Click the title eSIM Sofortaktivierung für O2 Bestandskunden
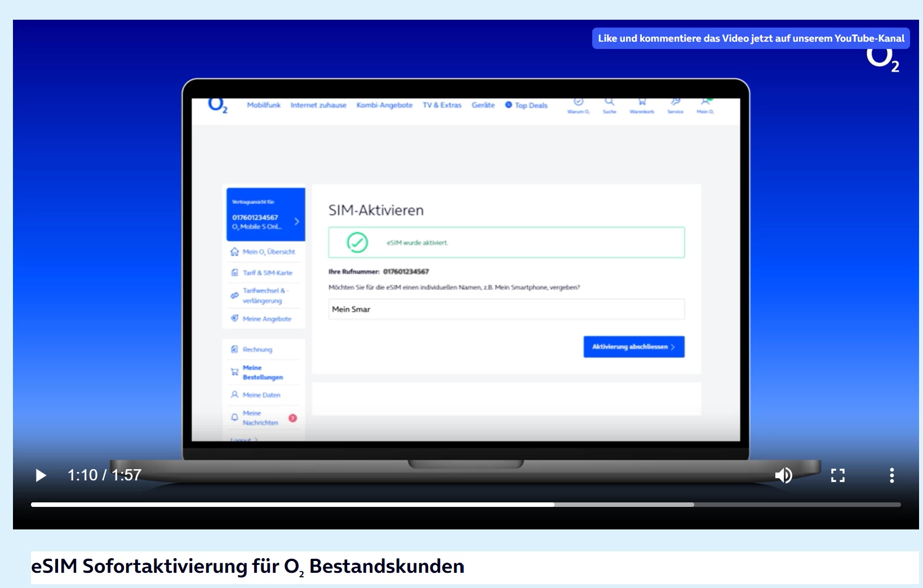923x588 pixels. click(248, 567)
